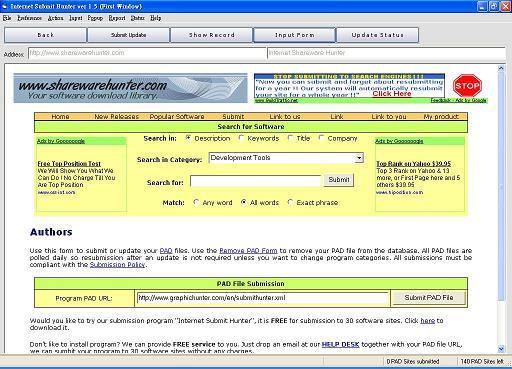Open New Releases in site navigation
Screen dimensions: 512x369
click(117, 117)
